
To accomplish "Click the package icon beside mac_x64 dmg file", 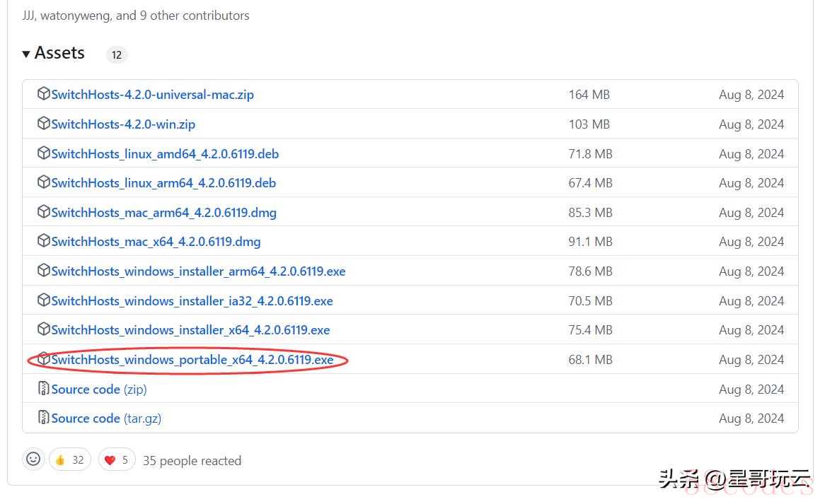I will point(44,241).
